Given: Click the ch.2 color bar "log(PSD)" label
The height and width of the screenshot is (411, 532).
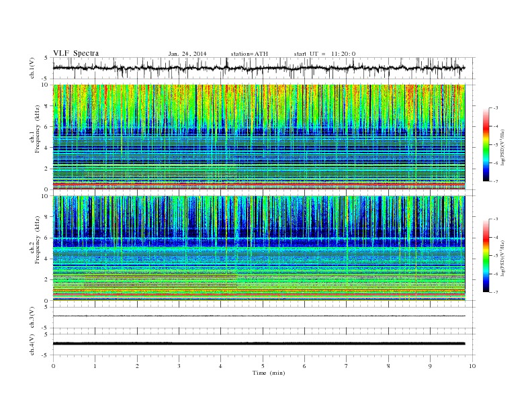Looking at the screenshot, I should point(503,259).
